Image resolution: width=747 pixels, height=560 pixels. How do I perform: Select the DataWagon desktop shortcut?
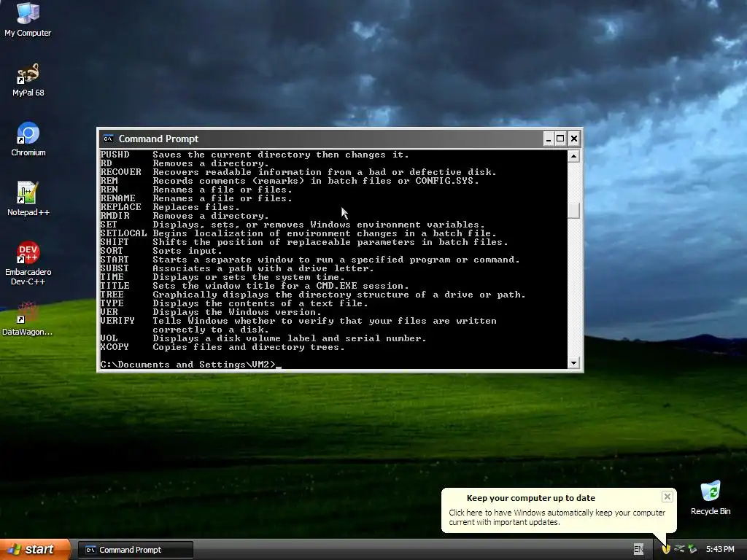coord(28,319)
